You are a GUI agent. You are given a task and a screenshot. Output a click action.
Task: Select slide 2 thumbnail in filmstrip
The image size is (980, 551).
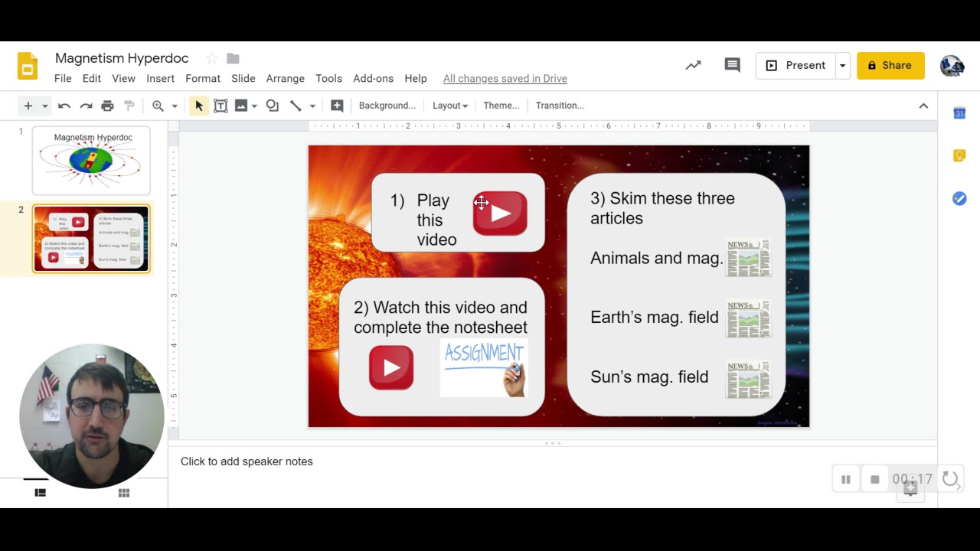(x=91, y=239)
